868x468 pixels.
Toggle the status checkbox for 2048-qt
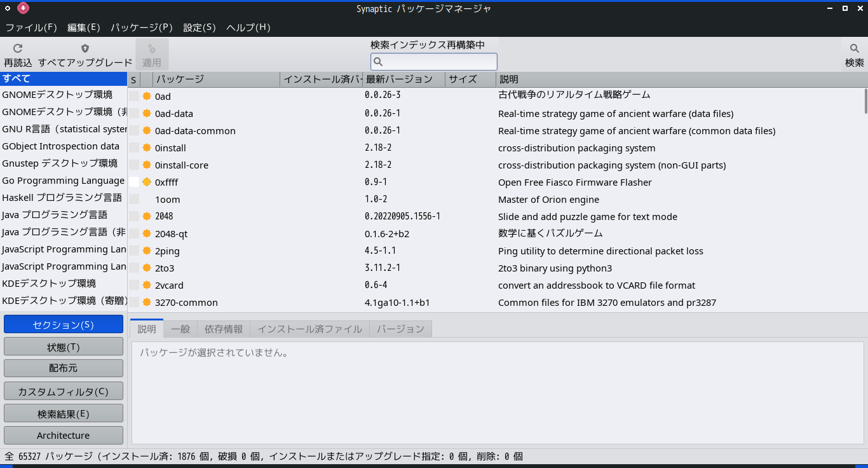[x=134, y=233]
